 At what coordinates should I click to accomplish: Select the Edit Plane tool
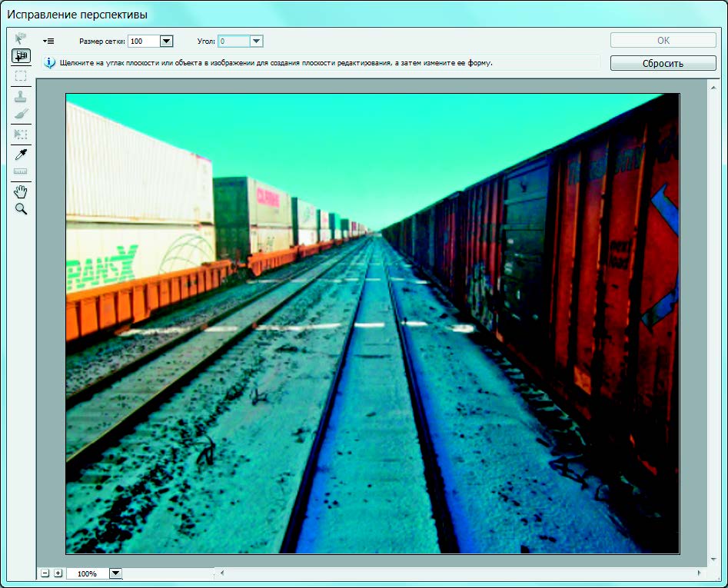coord(21,38)
